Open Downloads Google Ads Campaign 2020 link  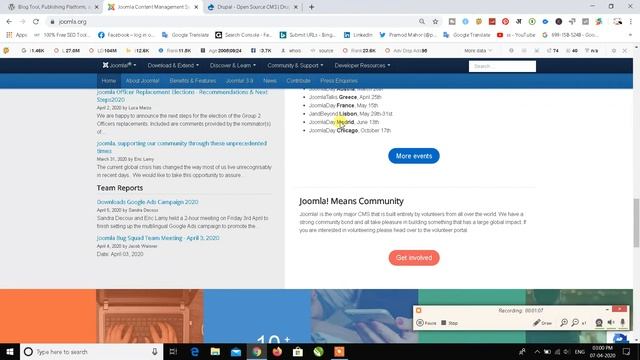147,202
